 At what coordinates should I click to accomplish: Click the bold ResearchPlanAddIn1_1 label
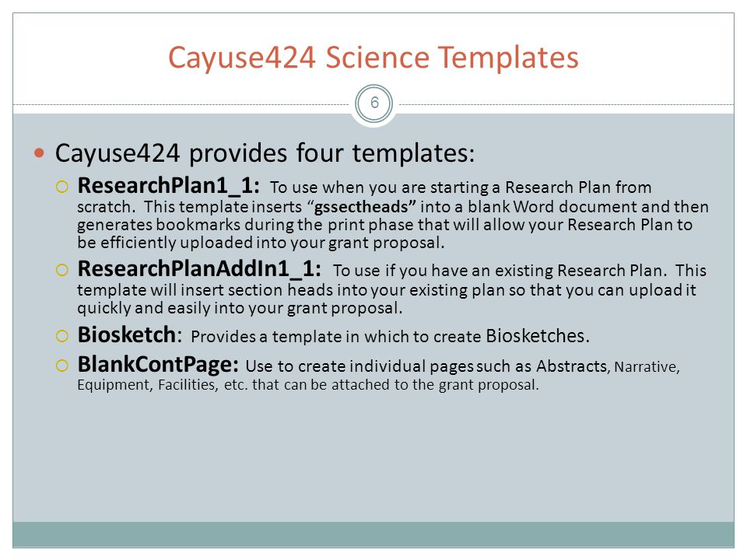coord(199,269)
